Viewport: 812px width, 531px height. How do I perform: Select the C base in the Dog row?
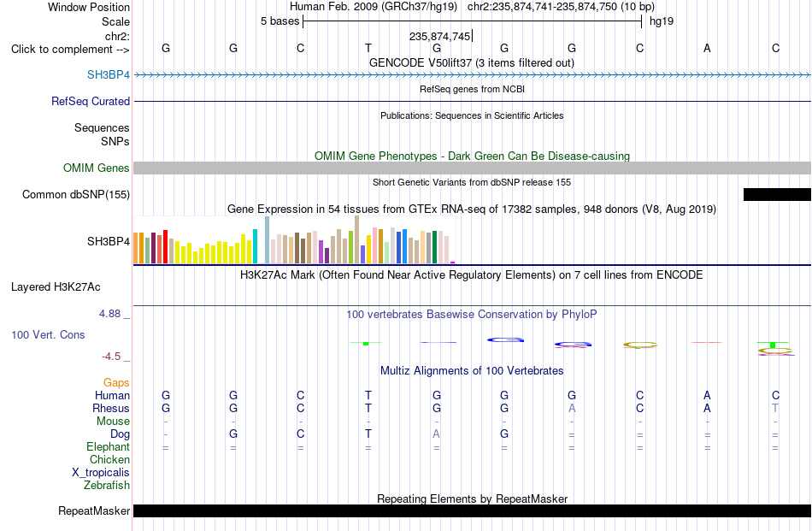[300, 434]
